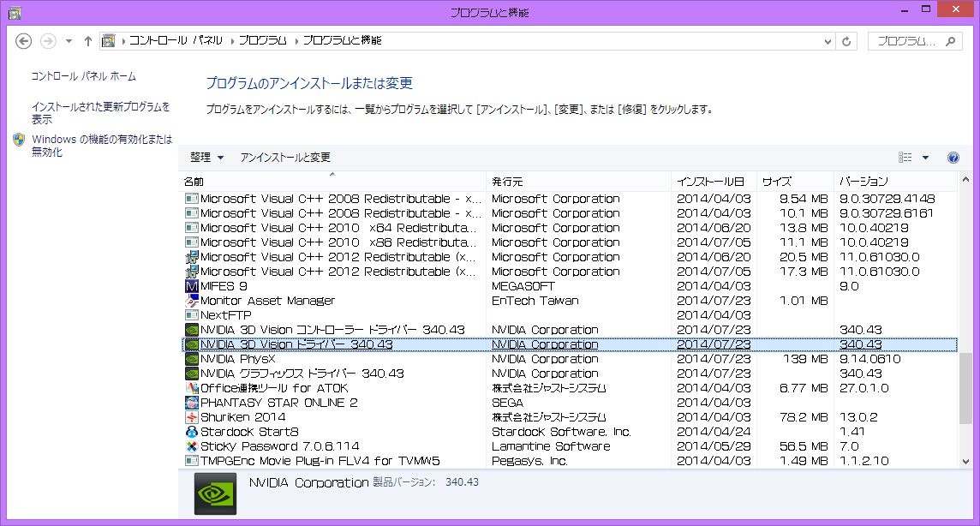The image size is (980, 526).
Task: Open help with the question mark icon
Action: tap(953, 158)
